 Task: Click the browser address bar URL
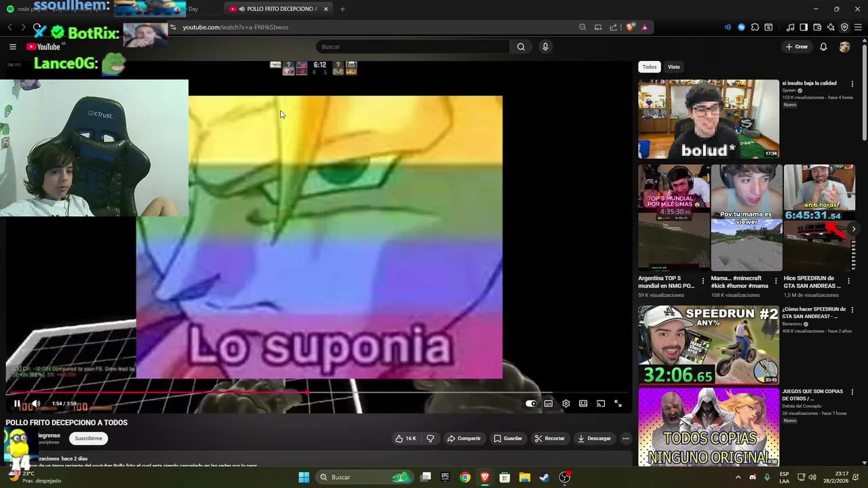(235, 27)
